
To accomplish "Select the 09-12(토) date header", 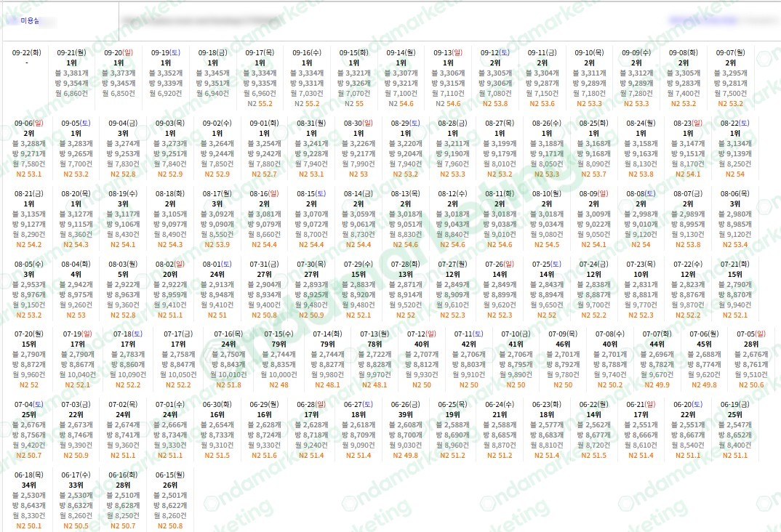I will click(495, 52).
